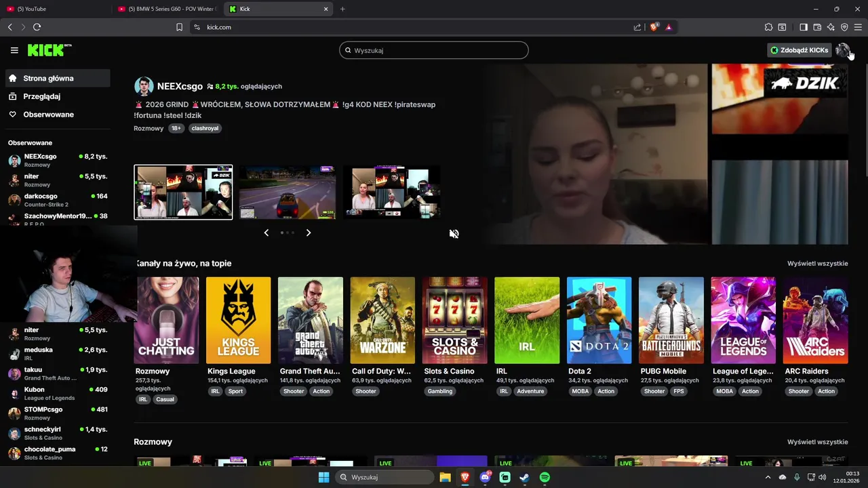The height and width of the screenshot is (488, 868).
Task: Open the League of Legends category card
Action: [x=743, y=321]
